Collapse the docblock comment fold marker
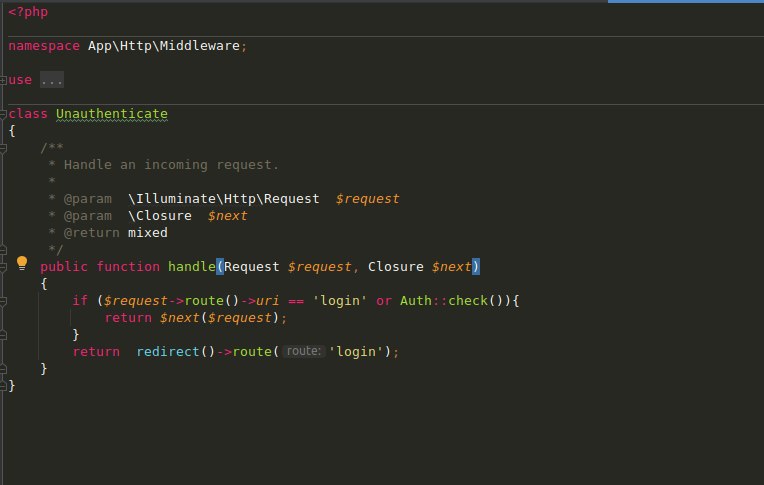The image size is (764, 485). coord(3,148)
